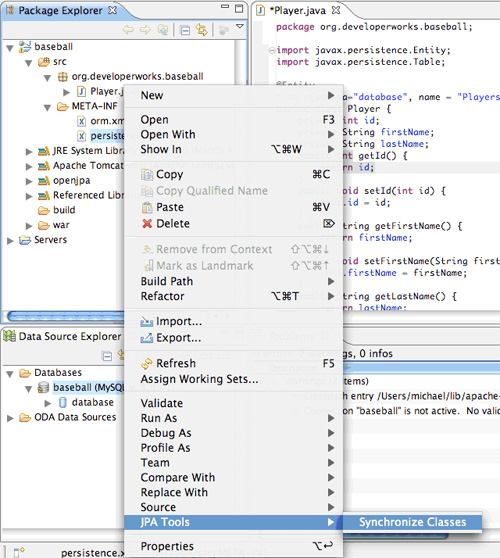500x558 pixels.
Task: Click the Package Explorer horizontal scrollbar
Action: click(66, 316)
